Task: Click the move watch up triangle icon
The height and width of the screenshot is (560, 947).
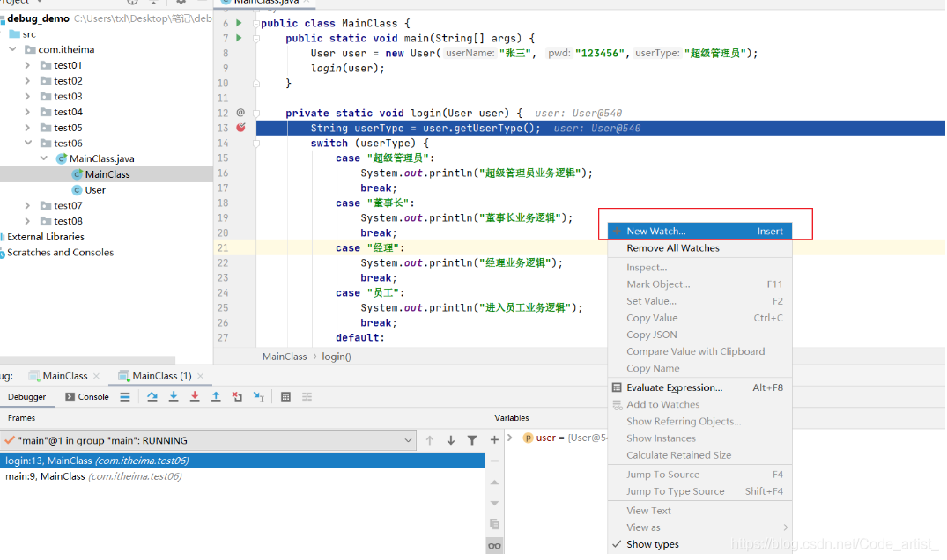Action: [x=494, y=483]
